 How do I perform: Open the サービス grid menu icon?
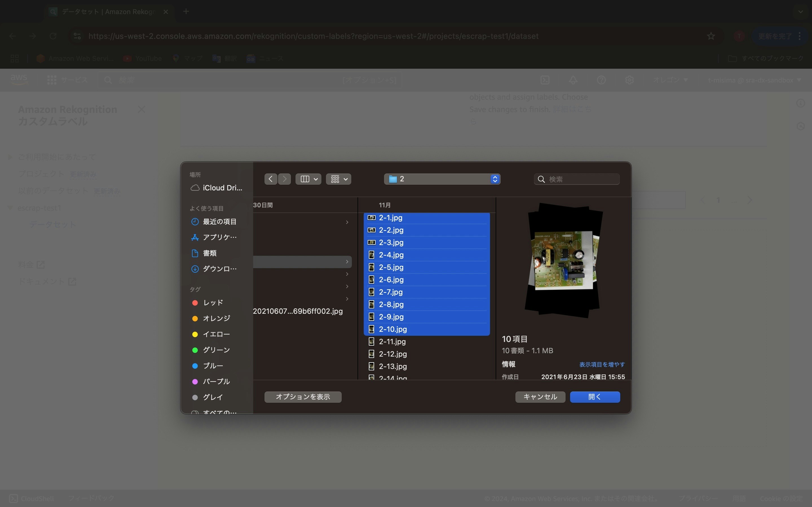52,80
